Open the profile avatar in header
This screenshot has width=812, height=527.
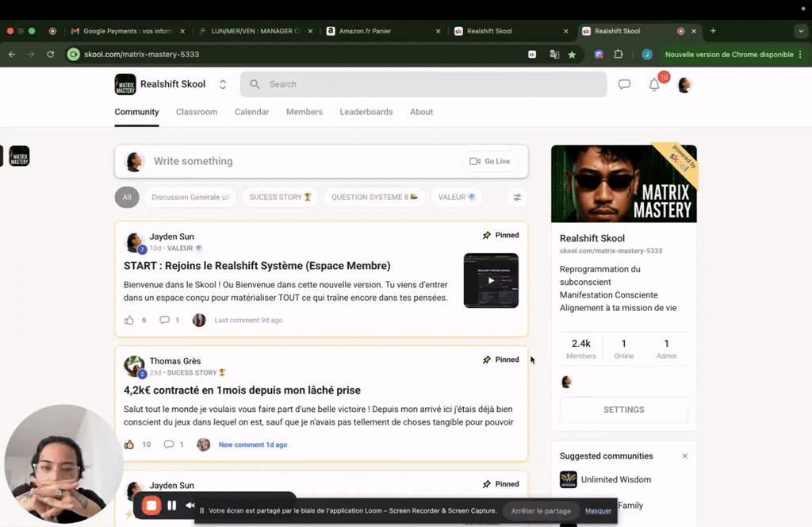pos(684,84)
